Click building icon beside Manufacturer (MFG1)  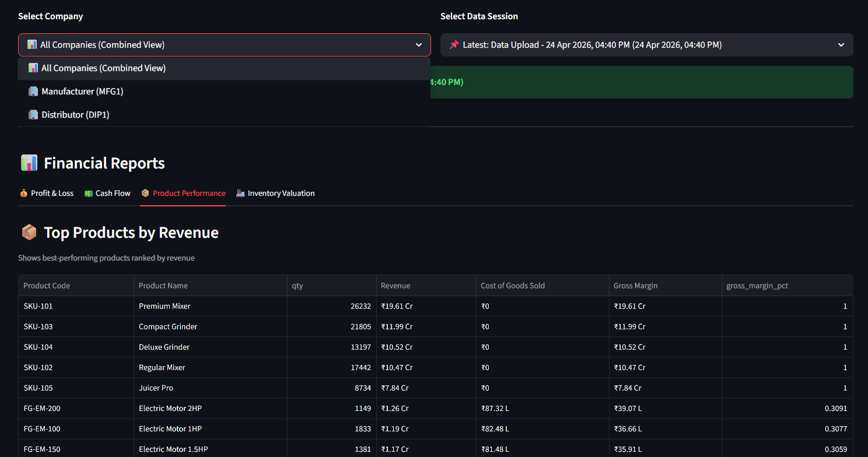tap(33, 92)
